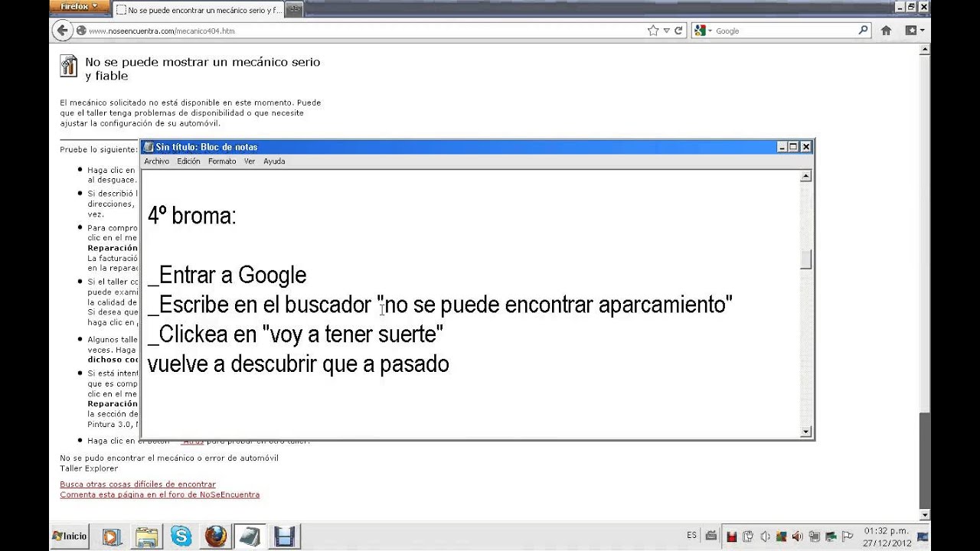
Task: Click the magnifier search icon in search box
Action: (x=864, y=31)
